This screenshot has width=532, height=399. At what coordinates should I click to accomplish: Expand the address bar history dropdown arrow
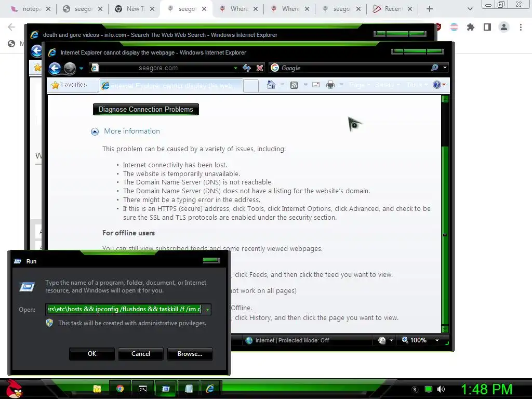(235, 68)
